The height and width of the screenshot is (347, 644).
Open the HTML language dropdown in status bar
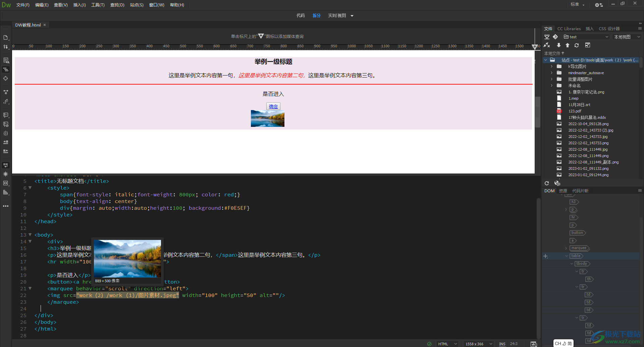coord(447,344)
